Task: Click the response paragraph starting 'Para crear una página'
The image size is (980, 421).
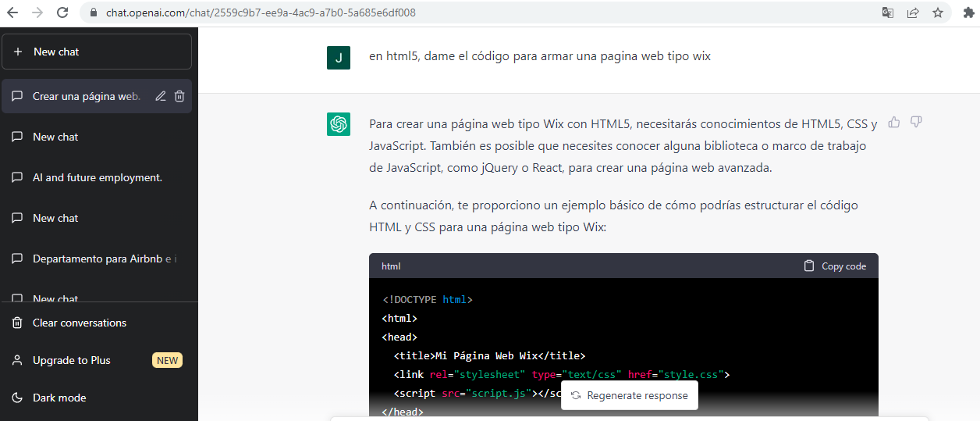Action: click(623, 146)
